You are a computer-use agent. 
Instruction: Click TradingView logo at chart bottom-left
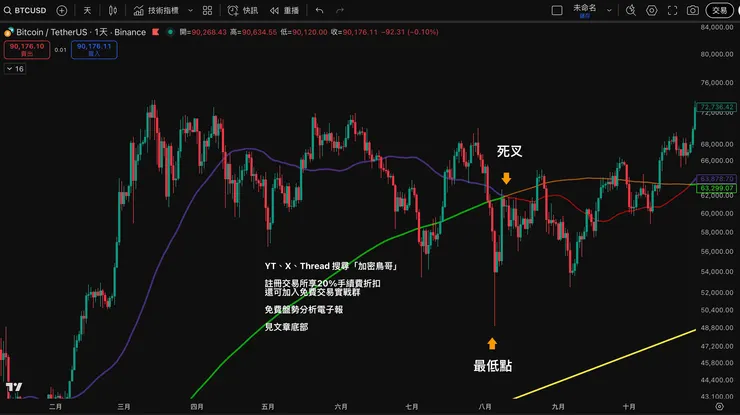(x=14, y=387)
